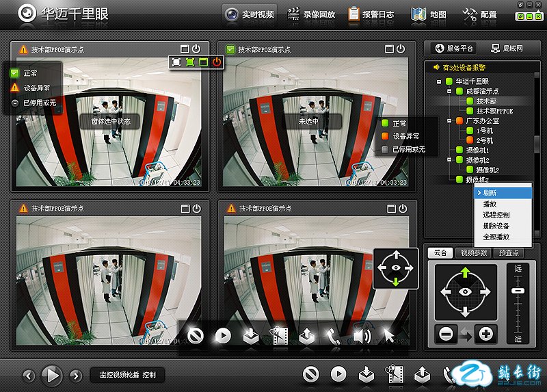The image size is (547, 392).
Task: Toggle maximize icon of bottom-left video window
Action: pyautogui.click(x=185, y=208)
